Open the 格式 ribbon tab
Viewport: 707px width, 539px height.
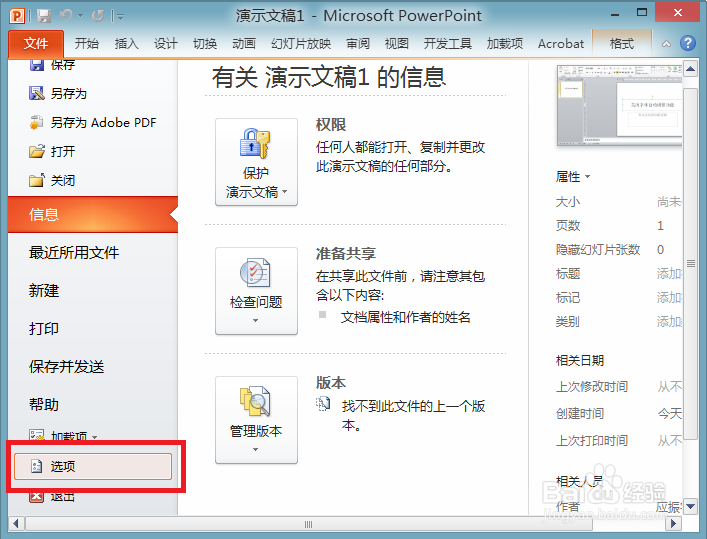pos(622,44)
